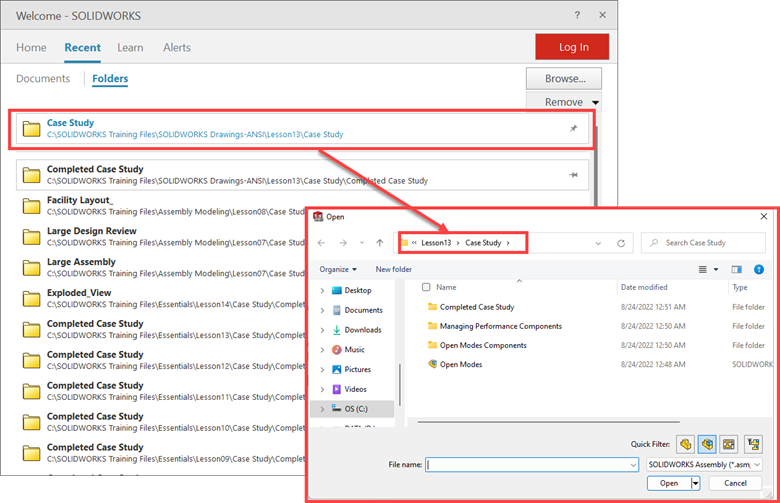The image size is (780, 503).
Task: Toggle the preview pane icon
Action: (x=736, y=269)
